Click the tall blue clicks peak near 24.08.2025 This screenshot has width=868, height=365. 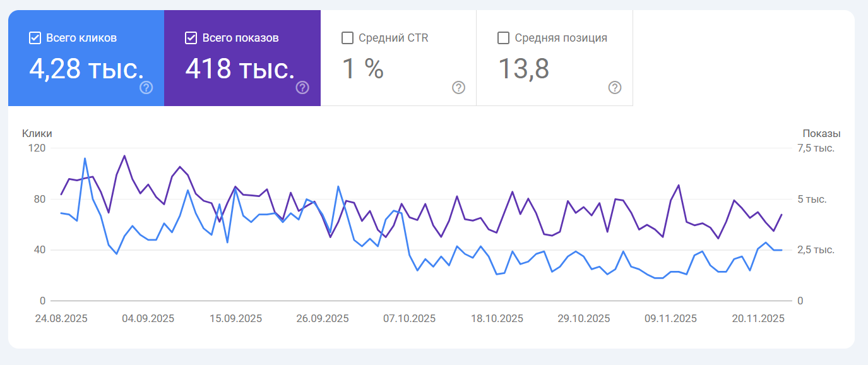point(85,159)
